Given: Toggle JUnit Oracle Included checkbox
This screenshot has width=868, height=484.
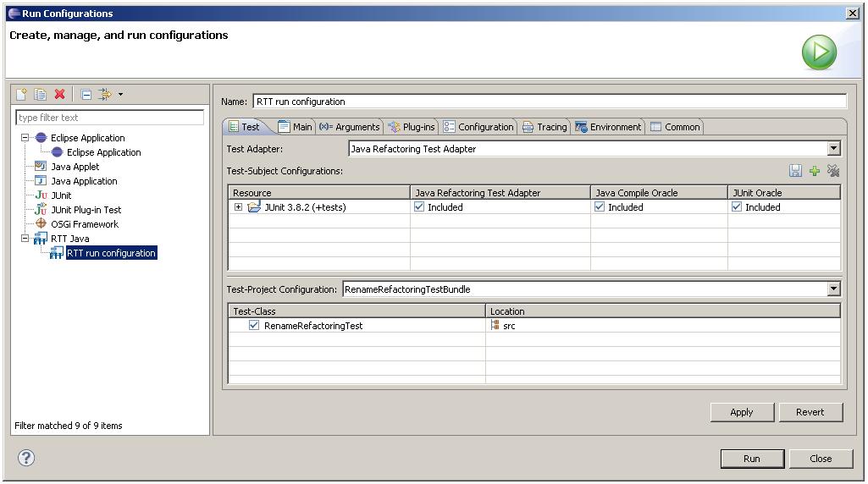Looking at the screenshot, I should pyautogui.click(x=736, y=206).
